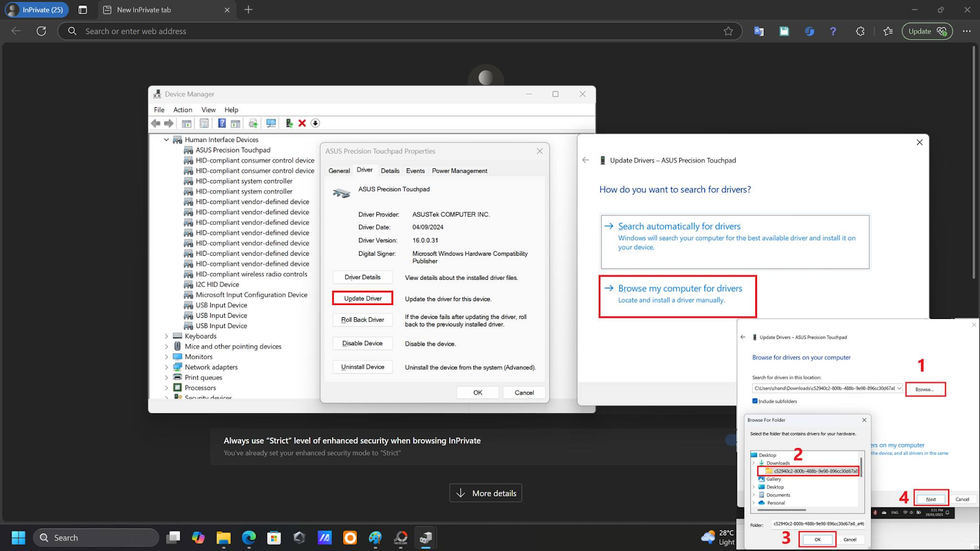This screenshot has width=980, height=551.
Task: Click the Uninstall Device button
Action: point(363,367)
